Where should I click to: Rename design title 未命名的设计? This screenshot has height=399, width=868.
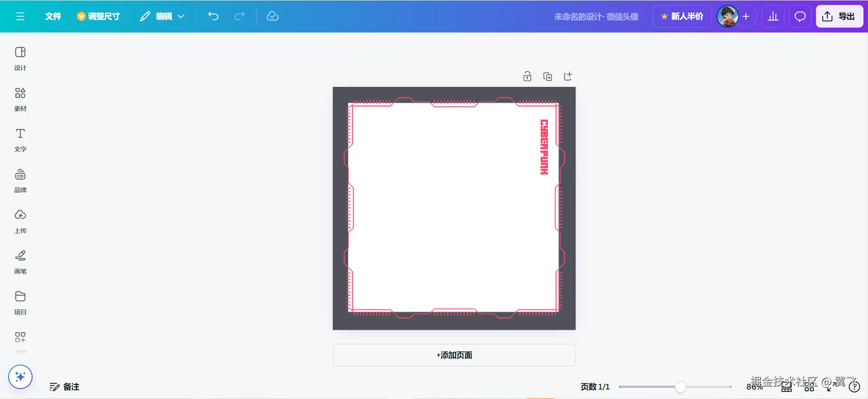596,17
